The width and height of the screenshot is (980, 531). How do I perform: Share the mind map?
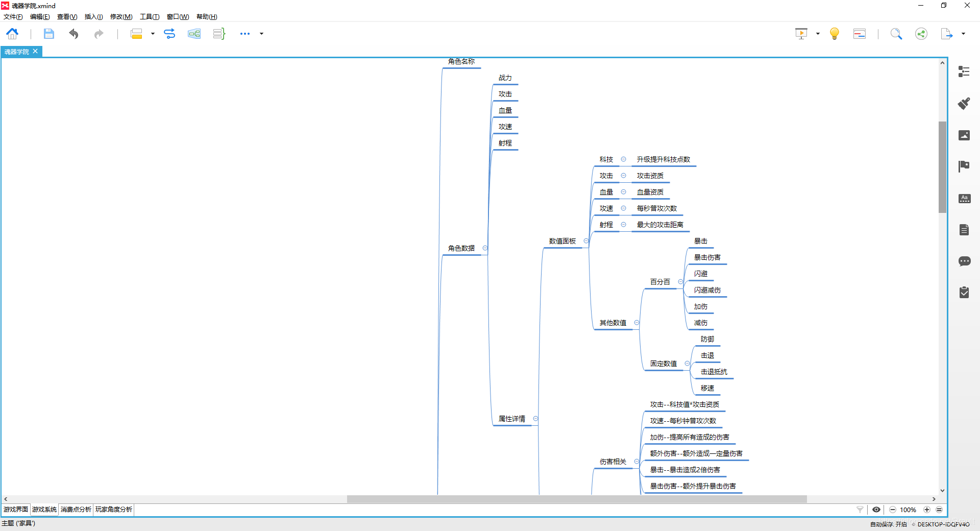pyautogui.click(x=921, y=34)
